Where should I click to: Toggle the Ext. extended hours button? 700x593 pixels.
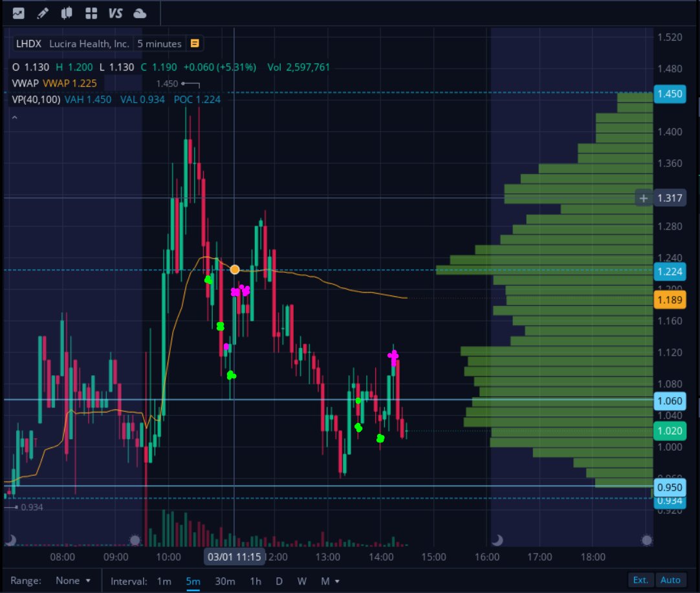(x=640, y=579)
